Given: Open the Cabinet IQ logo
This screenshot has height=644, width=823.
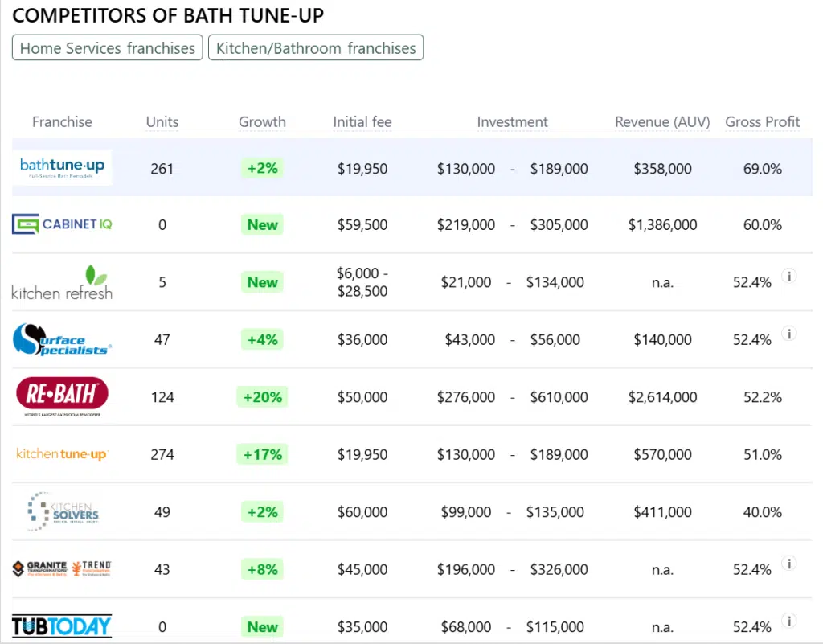Looking at the screenshot, I should [x=62, y=224].
